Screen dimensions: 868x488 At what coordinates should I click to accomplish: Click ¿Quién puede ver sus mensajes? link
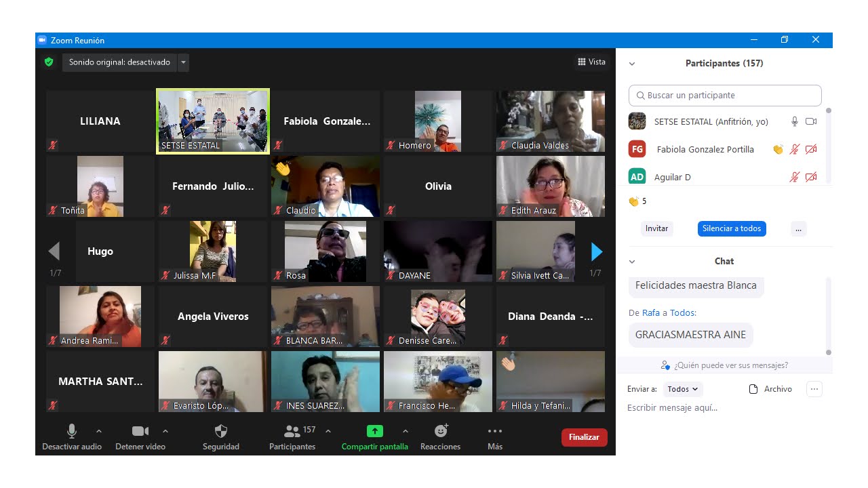point(725,365)
